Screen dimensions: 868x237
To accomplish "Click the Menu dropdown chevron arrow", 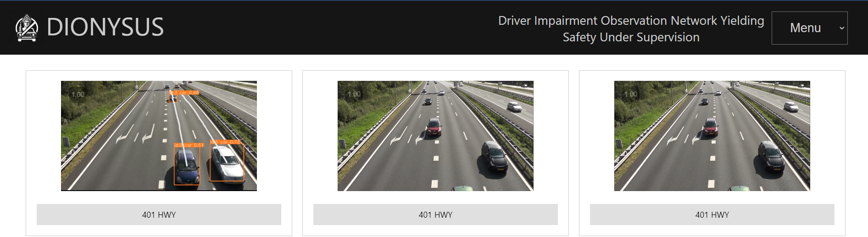I will pyautogui.click(x=841, y=28).
